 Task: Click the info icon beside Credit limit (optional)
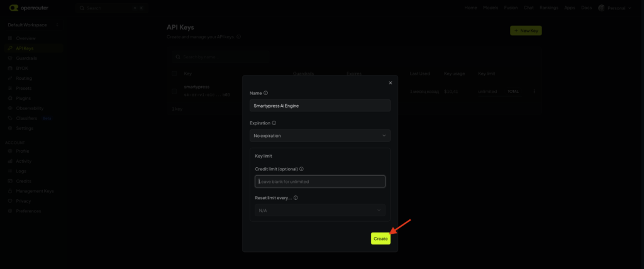[x=301, y=169]
